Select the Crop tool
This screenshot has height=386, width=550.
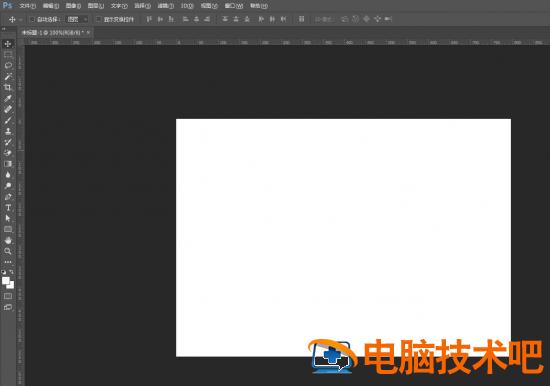click(8, 87)
